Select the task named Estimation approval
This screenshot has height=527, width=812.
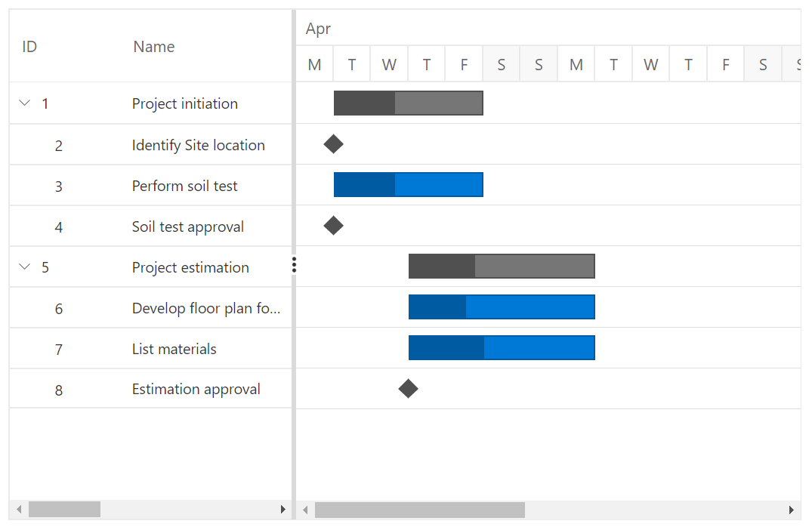tap(196, 388)
